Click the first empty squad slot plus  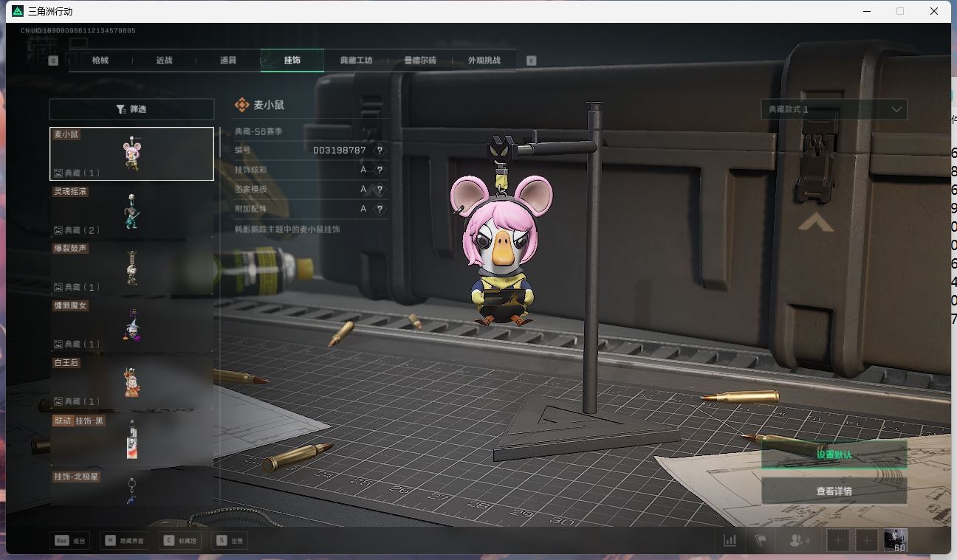point(838,541)
